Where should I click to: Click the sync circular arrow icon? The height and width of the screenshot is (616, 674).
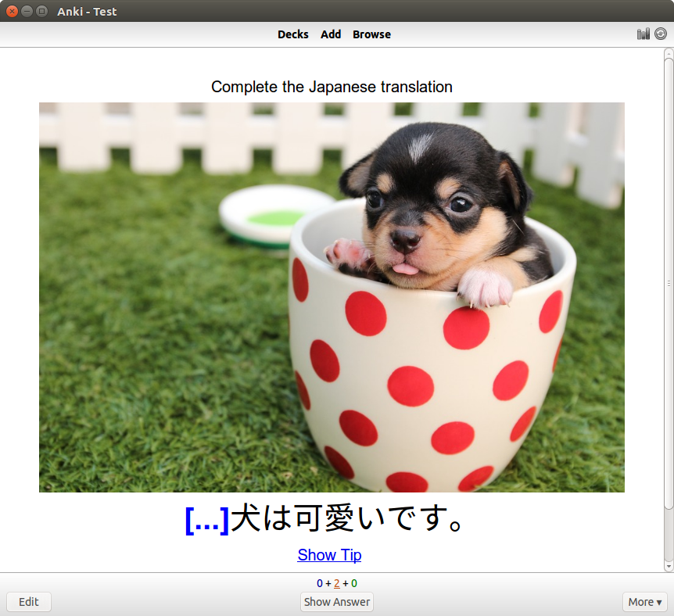click(661, 34)
